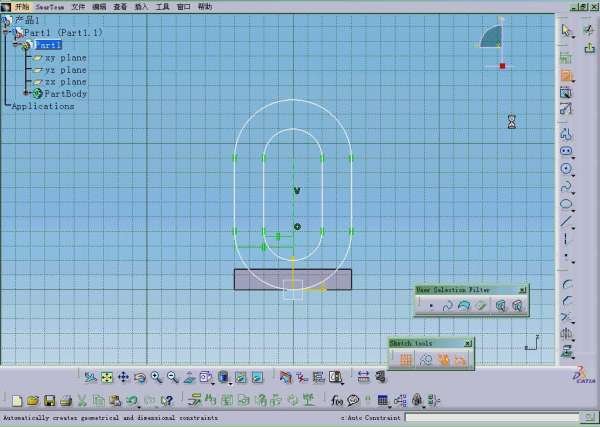Toggle Feature Element Filter in selection filter
This screenshot has width=600, height=427.
coord(500,306)
